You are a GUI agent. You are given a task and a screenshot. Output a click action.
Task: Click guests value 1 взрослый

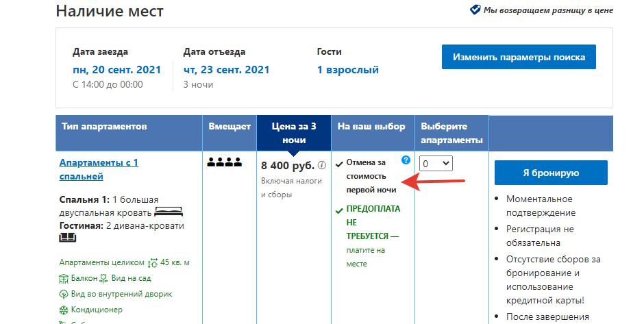pos(348,70)
